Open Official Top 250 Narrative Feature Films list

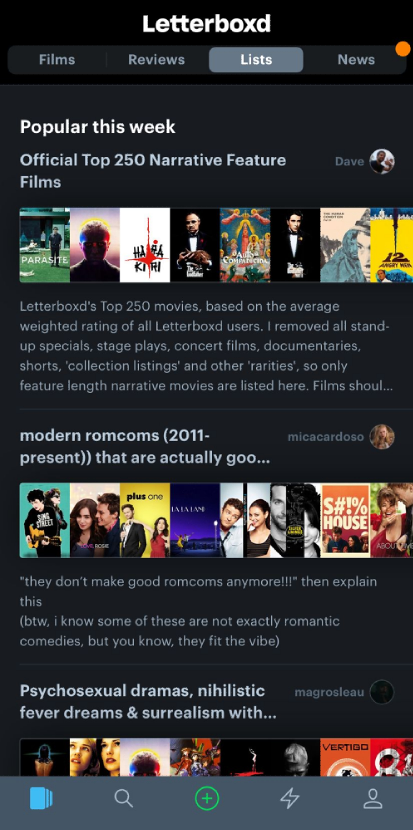[152, 171]
